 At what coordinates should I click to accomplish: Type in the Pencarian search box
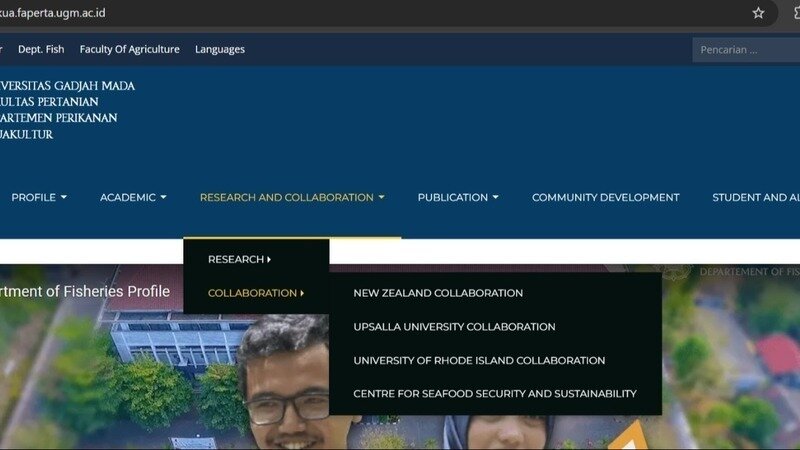tap(745, 49)
